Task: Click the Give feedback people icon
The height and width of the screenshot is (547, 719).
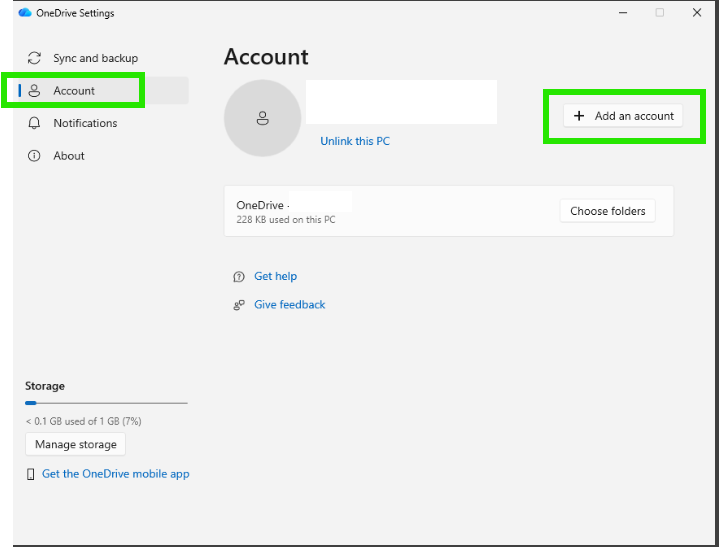Action: click(x=239, y=305)
